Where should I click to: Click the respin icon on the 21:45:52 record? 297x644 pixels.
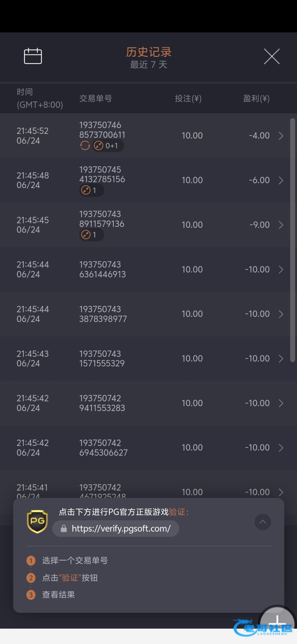pyautogui.click(x=85, y=146)
